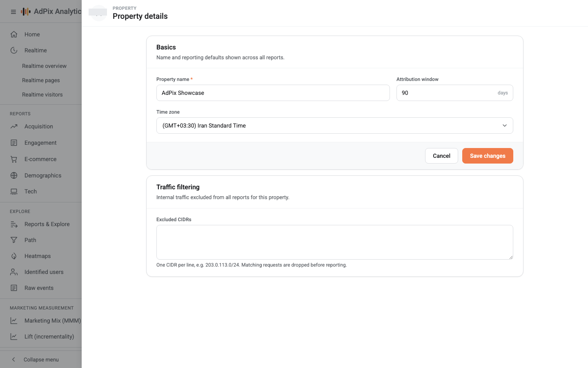Screen dimensions: 588x368
Task: Click the Excluded CIDRs resize handle
Action: coord(510,257)
